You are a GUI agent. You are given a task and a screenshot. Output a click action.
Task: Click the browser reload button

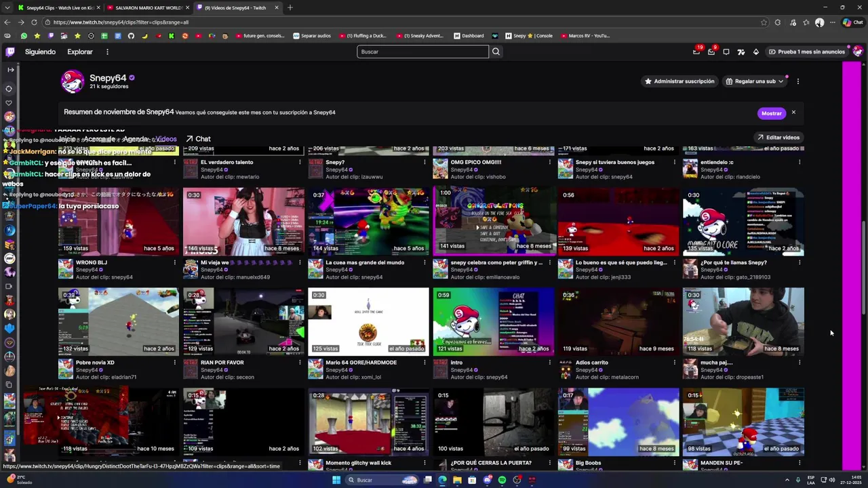[x=34, y=22]
